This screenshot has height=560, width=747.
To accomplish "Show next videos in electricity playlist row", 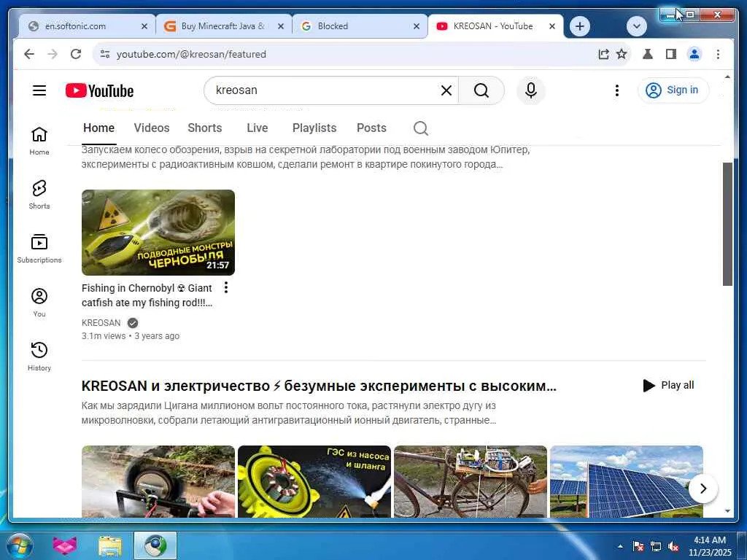I will 703,488.
